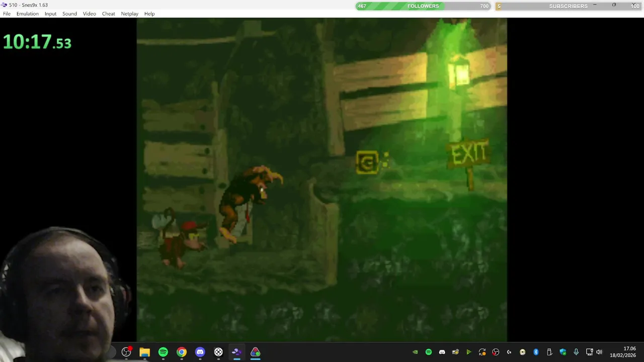The width and height of the screenshot is (644, 362).
Task: Open Bluetooth tray icon
Action: (536, 352)
